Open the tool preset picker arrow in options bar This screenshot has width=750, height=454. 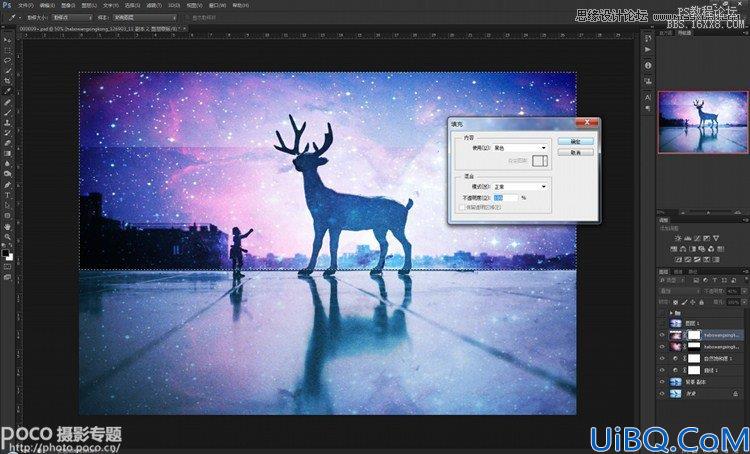point(20,18)
